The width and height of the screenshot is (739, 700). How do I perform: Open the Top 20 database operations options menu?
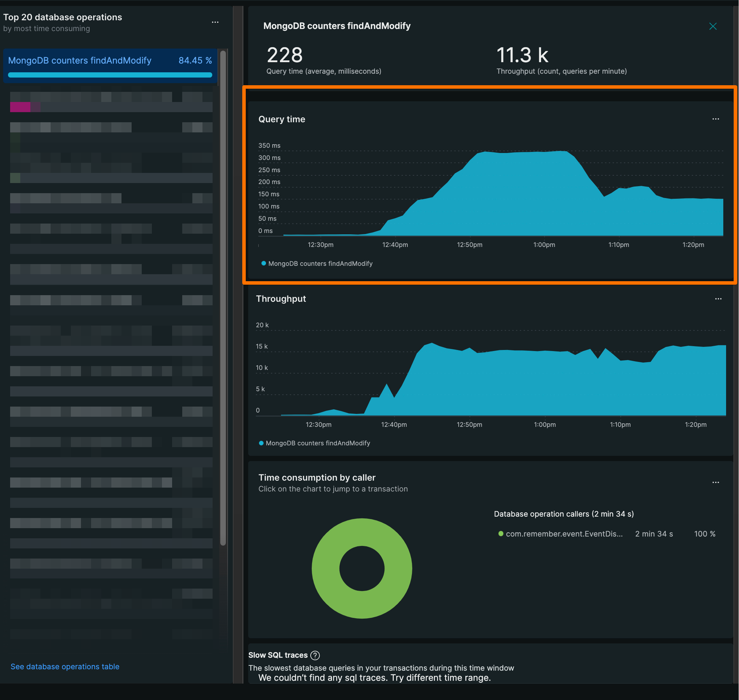coord(215,22)
